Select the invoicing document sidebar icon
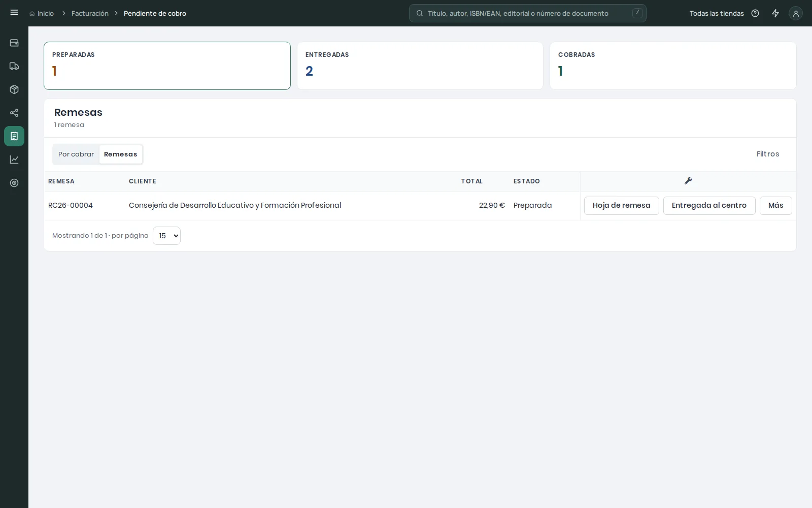 coord(14,136)
